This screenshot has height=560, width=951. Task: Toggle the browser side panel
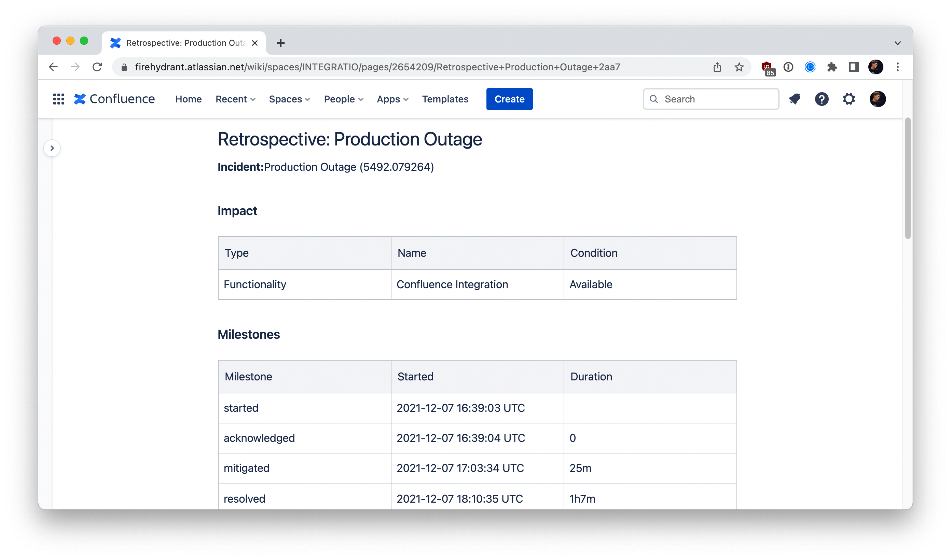(854, 67)
